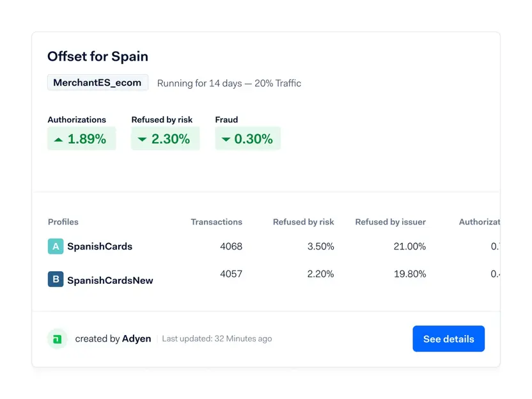Click the Fraud down arrow icon
Viewport: 532px width, 399px height.
click(x=226, y=139)
